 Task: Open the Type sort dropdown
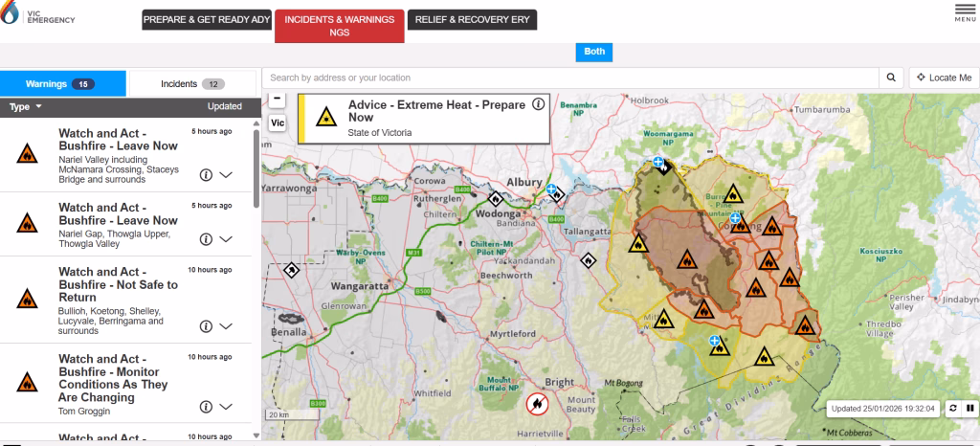pyautogui.click(x=26, y=106)
